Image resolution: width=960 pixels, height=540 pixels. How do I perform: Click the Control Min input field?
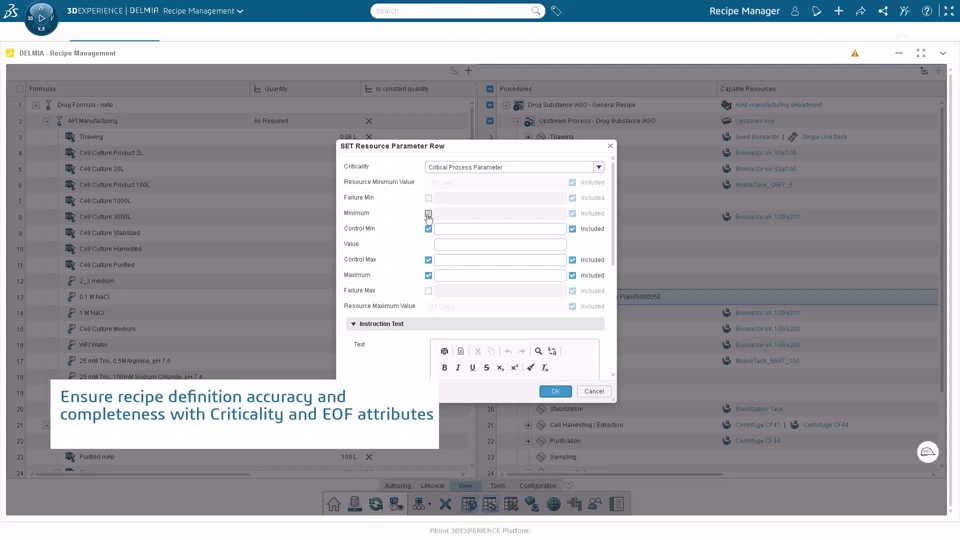click(x=500, y=228)
